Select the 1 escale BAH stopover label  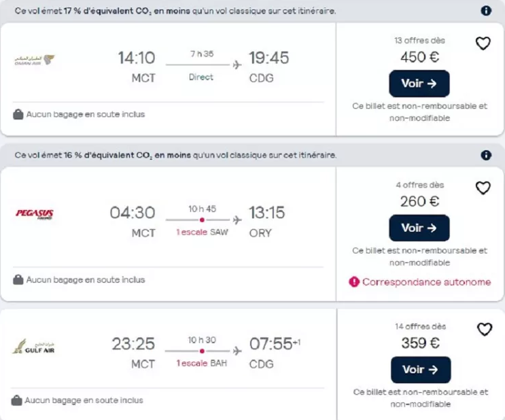(x=201, y=363)
